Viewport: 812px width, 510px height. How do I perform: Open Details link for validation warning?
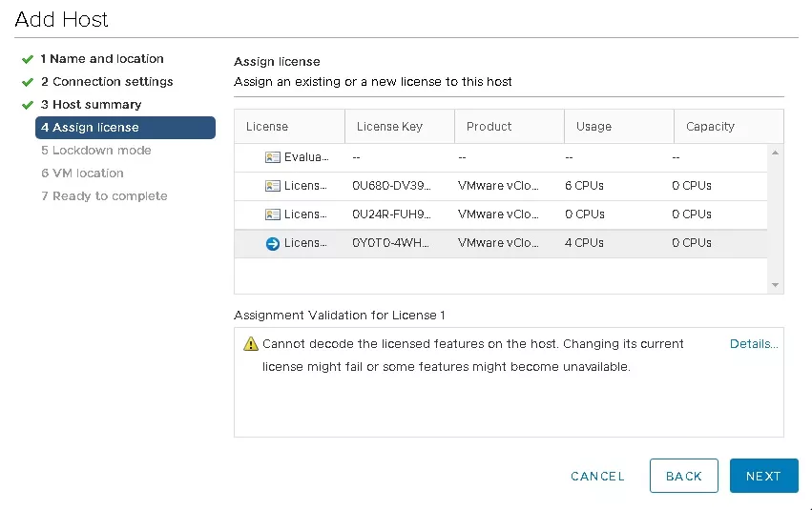coord(754,344)
